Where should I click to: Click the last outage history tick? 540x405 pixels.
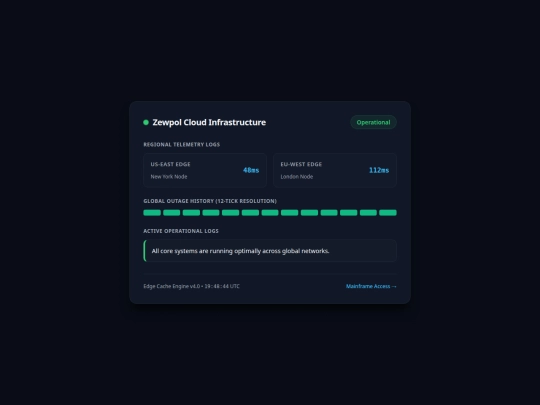coord(388,213)
